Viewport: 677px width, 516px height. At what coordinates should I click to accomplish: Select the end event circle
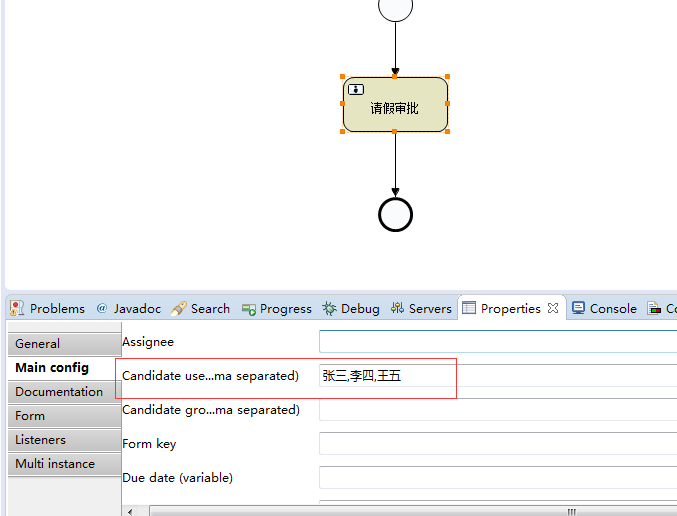(x=395, y=215)
